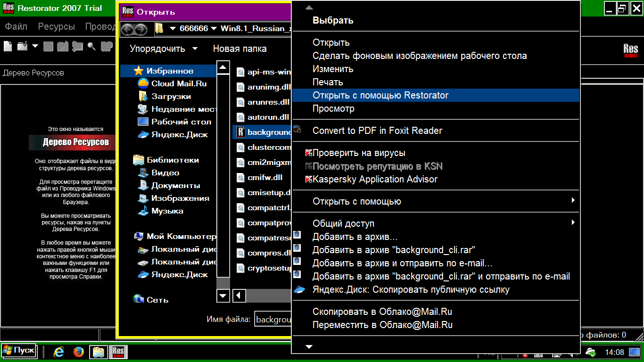The width and height of the screenshot is (644, 362).
Task: Expand the Открыть с помощью submenu
Action: [x=436, y=202]
